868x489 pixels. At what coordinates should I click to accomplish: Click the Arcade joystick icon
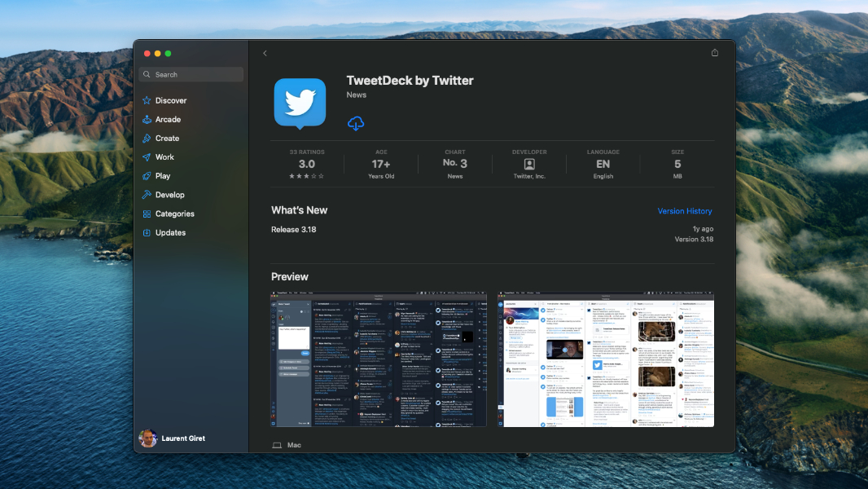[147, 119]
